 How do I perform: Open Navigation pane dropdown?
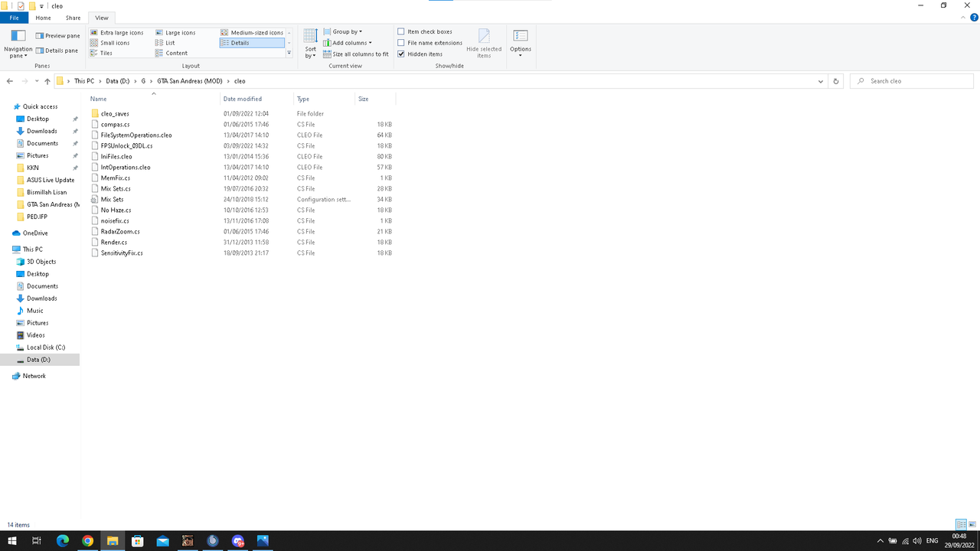[x=18, y=44]
